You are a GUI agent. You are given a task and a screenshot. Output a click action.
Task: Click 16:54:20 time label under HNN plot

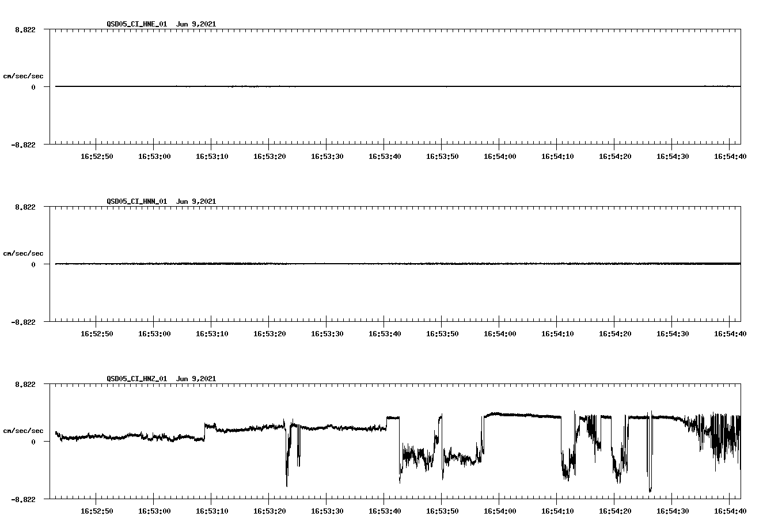[615, 334]
